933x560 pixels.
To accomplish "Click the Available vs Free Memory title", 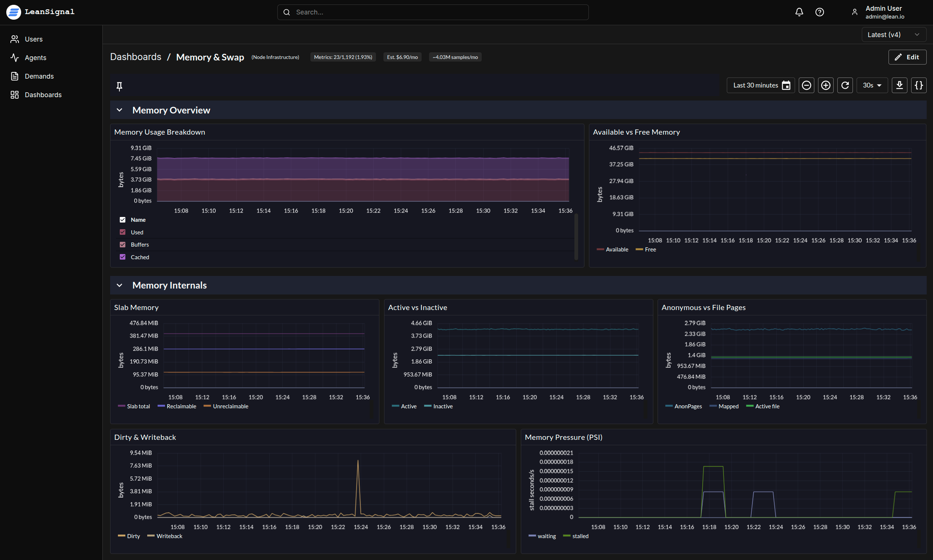I will point(636,132).
